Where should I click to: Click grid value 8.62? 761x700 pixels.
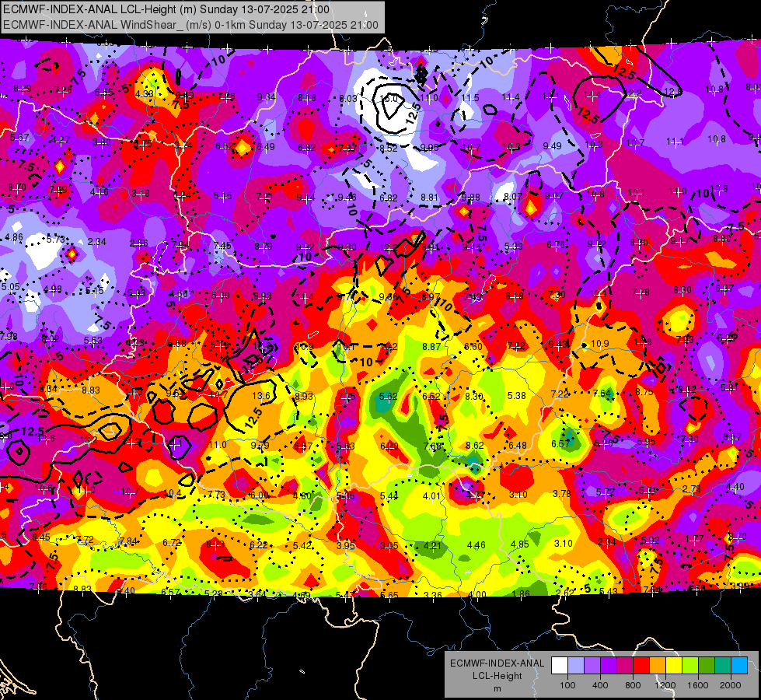coord(475,446)
